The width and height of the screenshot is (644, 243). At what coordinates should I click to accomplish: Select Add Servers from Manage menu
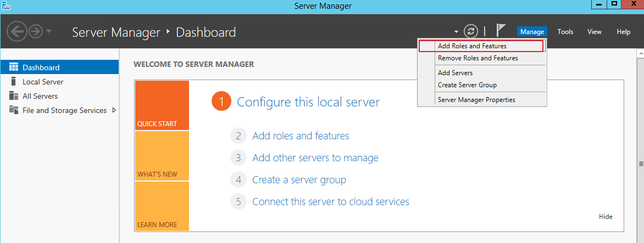coord(482,73)
